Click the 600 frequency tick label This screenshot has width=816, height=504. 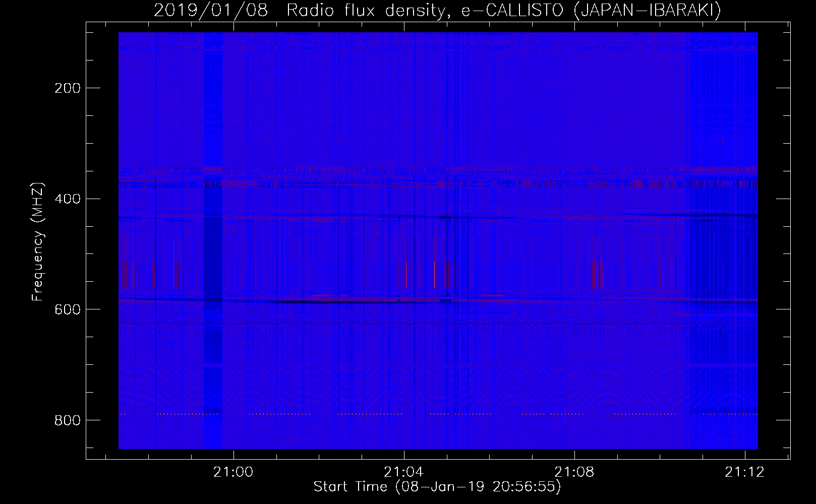coord(67,309)
